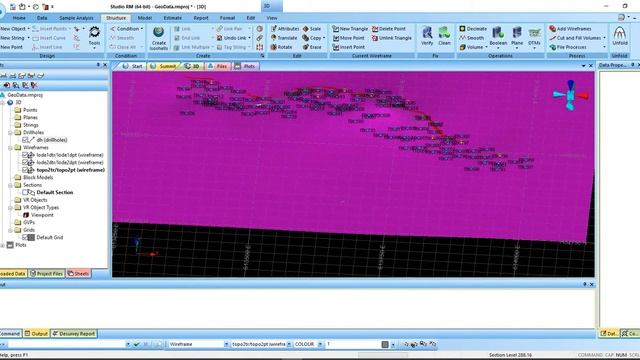Switch to the Files view tab
The width and height of the screenshot is (640, 360).
point(218,66)
